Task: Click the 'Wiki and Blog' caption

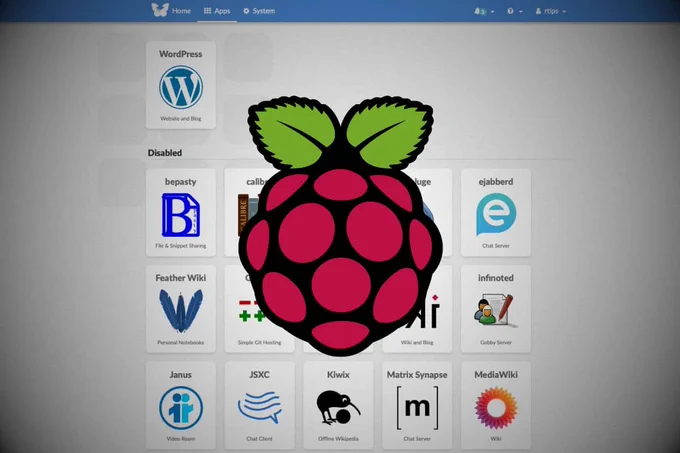Action: tap(417, 342)
